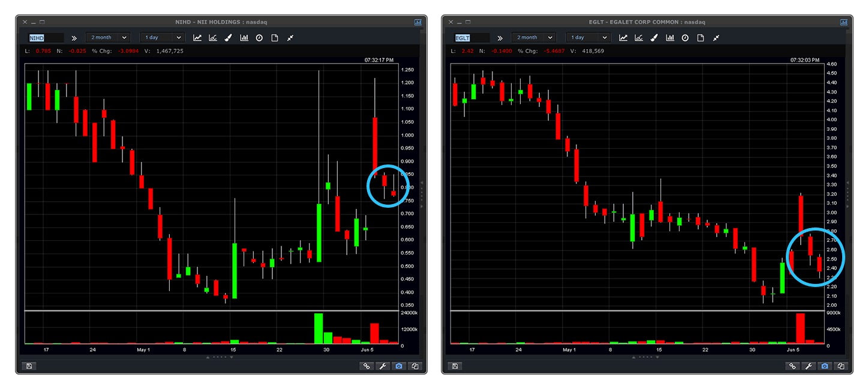Click blue chart icon in NIHD title bar

click(418, 22)
